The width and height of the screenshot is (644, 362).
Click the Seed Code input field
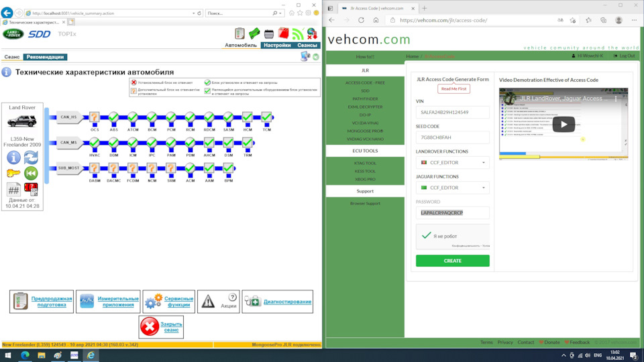pos(453,137)
